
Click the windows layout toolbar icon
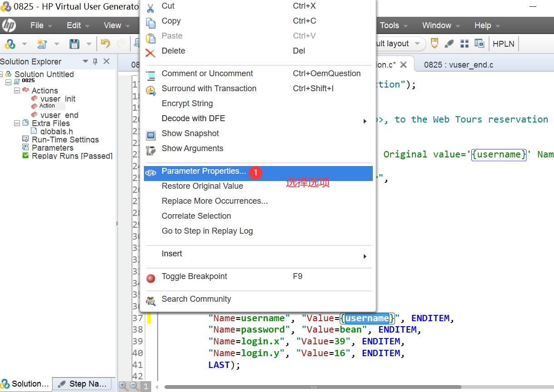pos(479,44)
